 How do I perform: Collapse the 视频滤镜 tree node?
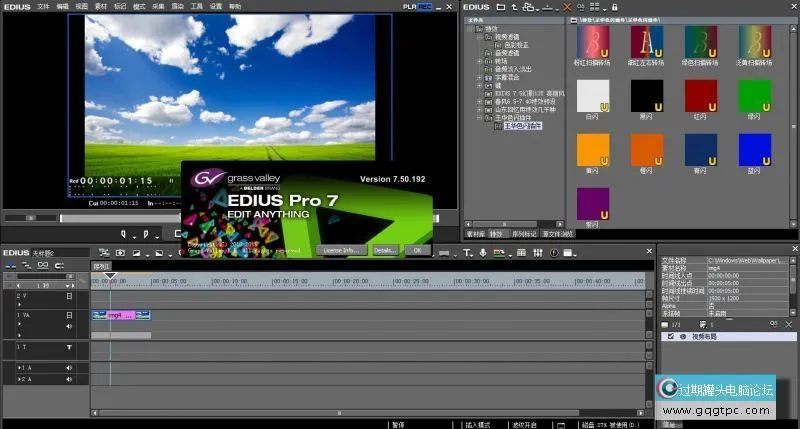point(481,37)
